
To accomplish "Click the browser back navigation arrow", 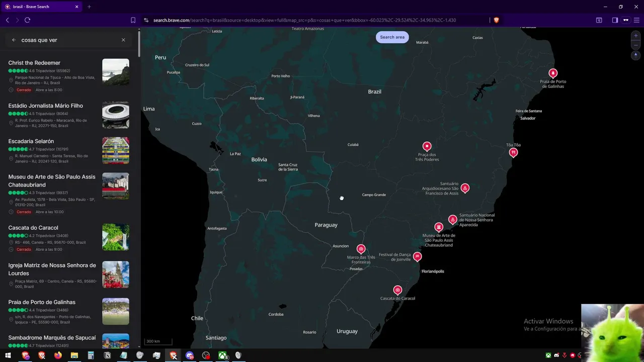I will click(x=7, y=20).
